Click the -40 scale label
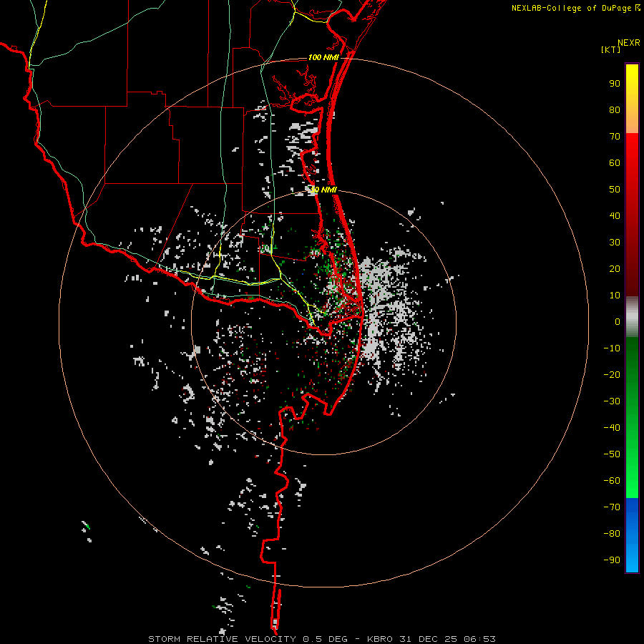The width and height of the screenshot is (644, 644). (x=612, y=428)
